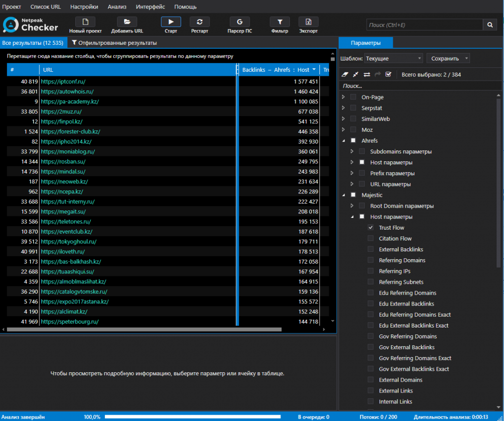Expand the SimilarWeb tree node

coord(343,119)
